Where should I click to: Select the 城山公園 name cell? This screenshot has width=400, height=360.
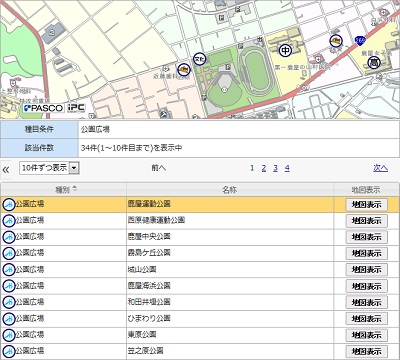(230, 270)
